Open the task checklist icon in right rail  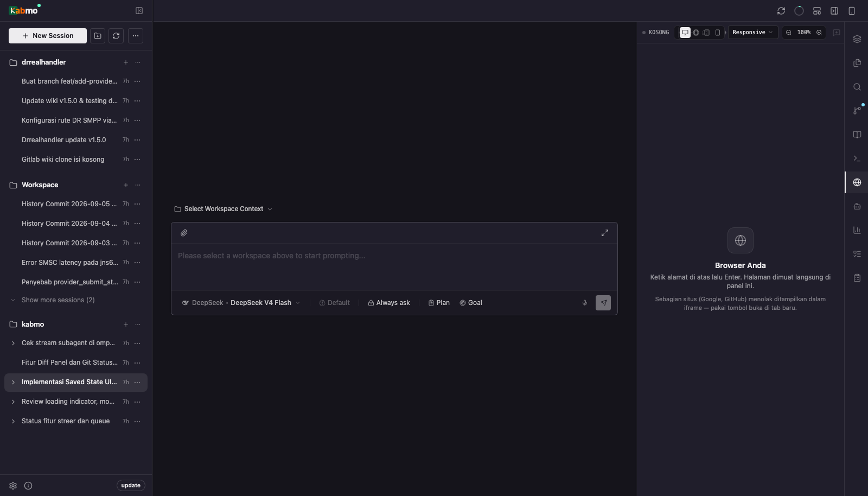click(x=857, y=254)
